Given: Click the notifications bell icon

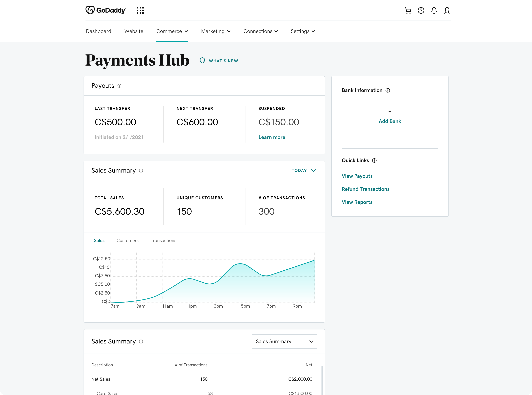Looking at the screenshot, I should click(434, 10).
